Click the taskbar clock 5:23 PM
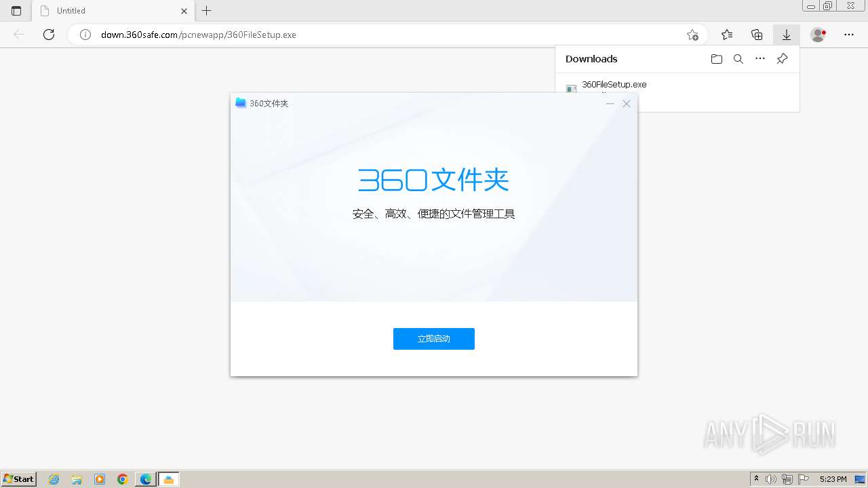Image resolution: width=868 pixels, height=488 pixels. tap(833, 479)
